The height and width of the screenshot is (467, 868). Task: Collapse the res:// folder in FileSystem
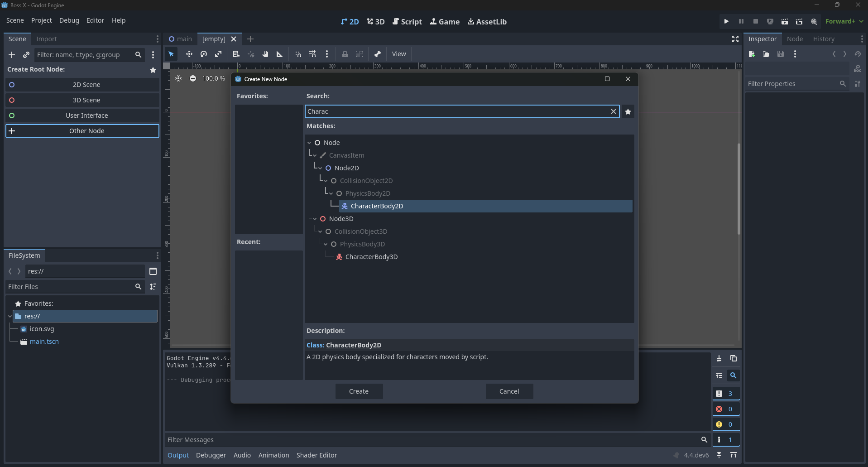click(x=10, y=316)
